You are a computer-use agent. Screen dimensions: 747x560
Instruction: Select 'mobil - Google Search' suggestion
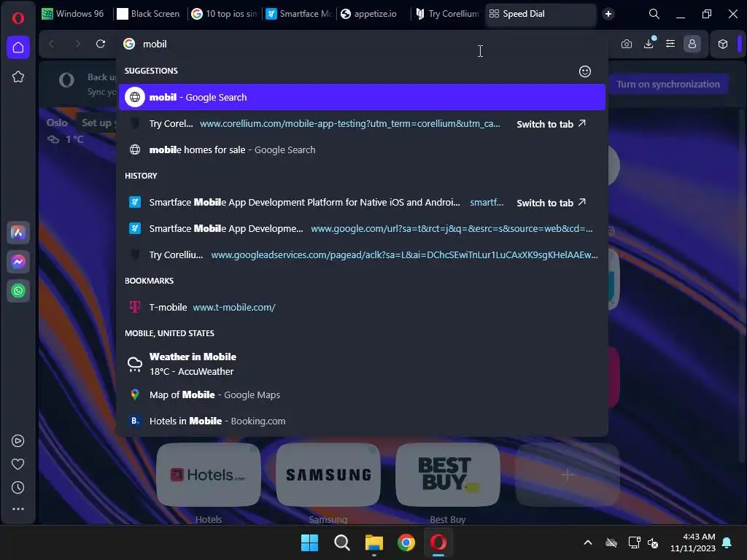[362, 97]
